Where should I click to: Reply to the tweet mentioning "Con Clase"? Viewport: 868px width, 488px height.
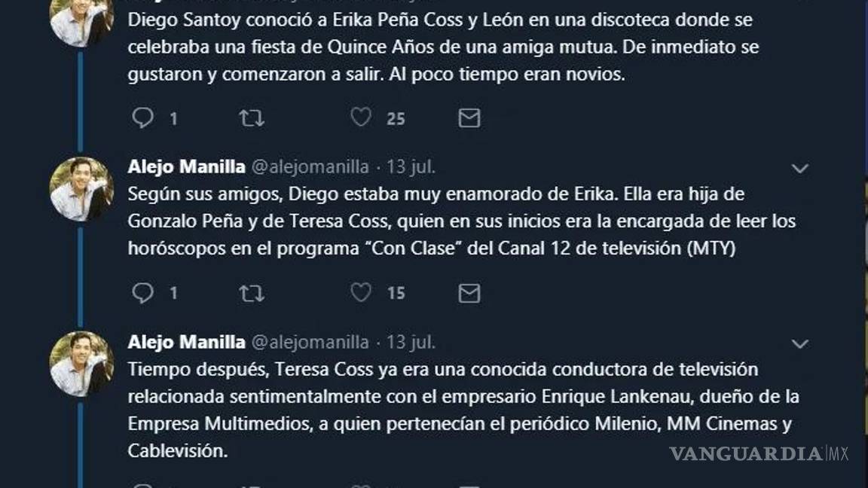(143, 293)
